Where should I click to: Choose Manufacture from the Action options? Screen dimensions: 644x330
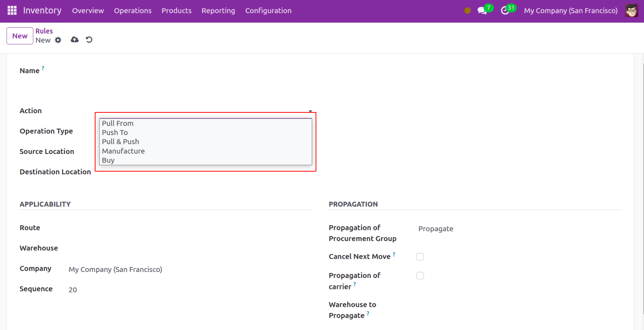pos(123,151)
